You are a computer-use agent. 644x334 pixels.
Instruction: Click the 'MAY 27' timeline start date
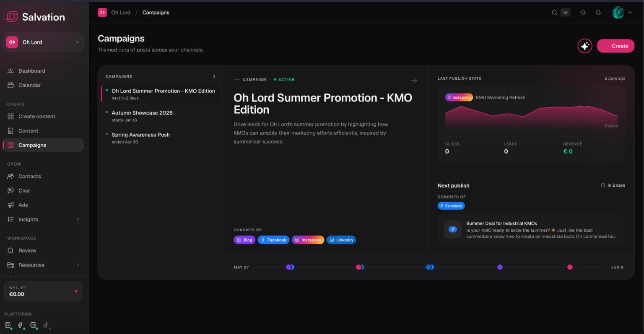tap(241, 267)
